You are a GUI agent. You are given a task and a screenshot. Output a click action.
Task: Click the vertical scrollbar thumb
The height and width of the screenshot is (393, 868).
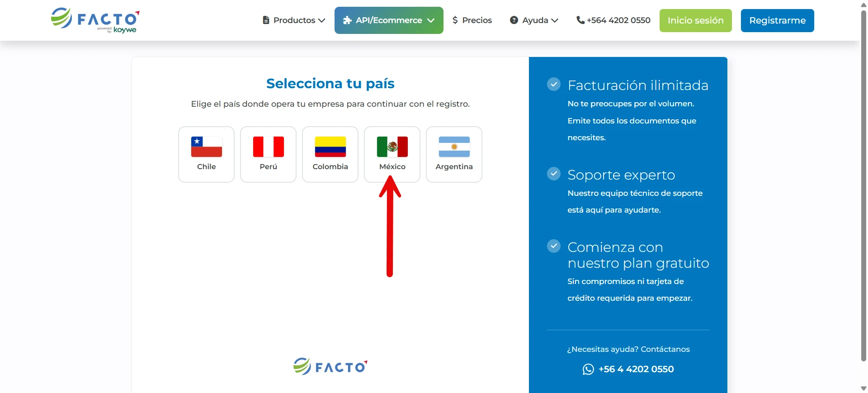coord(863,185)
